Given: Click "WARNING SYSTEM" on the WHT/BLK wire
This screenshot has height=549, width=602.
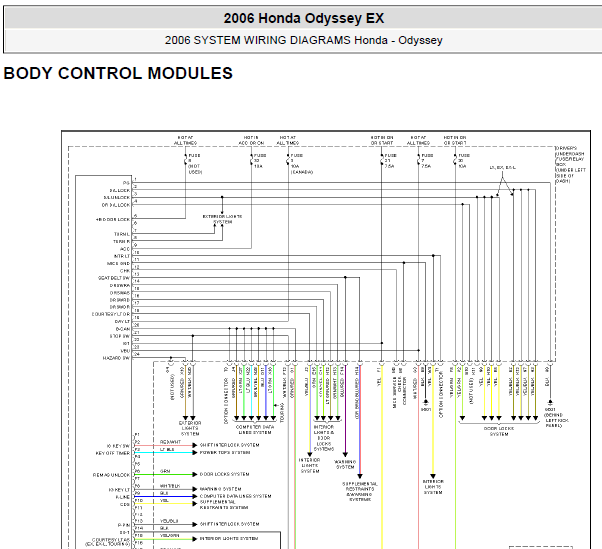Looking at the screenshot, I should [x=221, y=489].
